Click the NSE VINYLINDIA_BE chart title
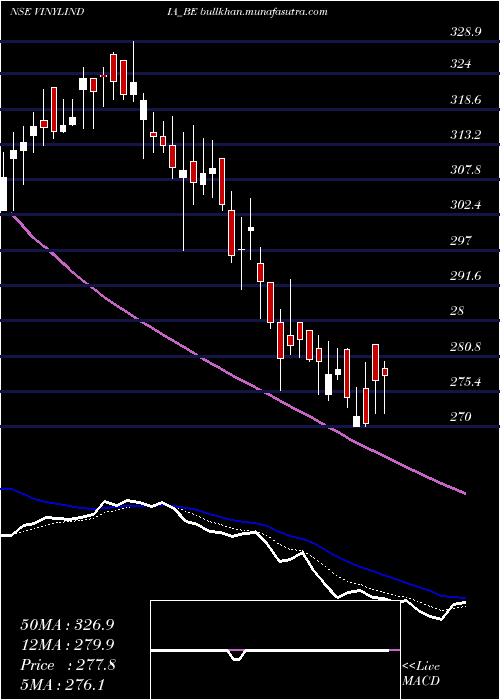500x700 pixels. pos(104,12)
